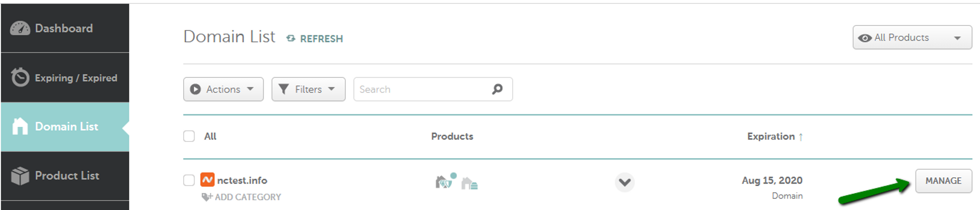Click the Expiring / Expired clock icon
This screenshot has height=210, width=980.
tap(20, 77)
